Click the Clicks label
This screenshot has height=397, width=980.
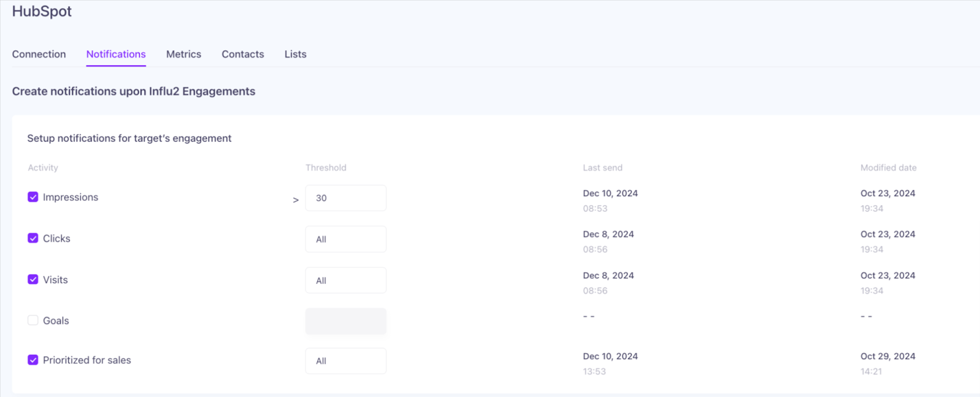click(x=56, y=238)
